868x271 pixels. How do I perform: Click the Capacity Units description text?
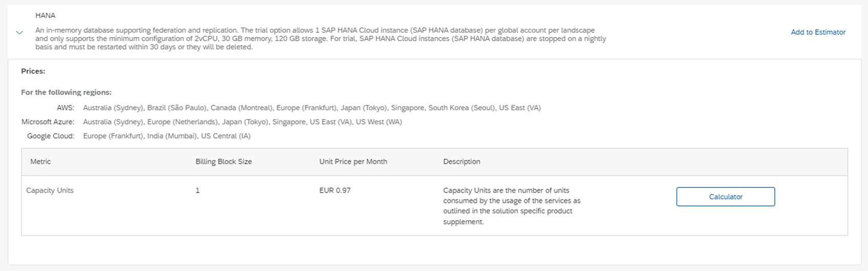tap(511, 205)
